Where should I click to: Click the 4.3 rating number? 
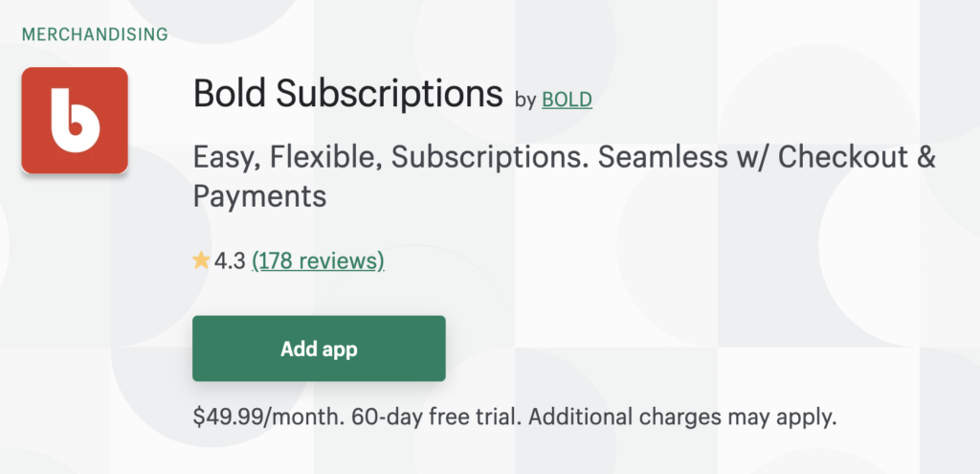(x=230, y=260)
